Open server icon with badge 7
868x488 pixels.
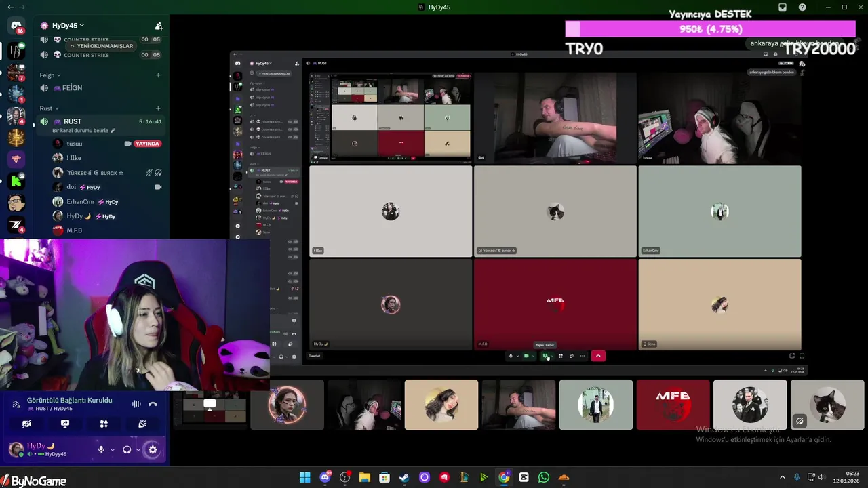(16, 72)
